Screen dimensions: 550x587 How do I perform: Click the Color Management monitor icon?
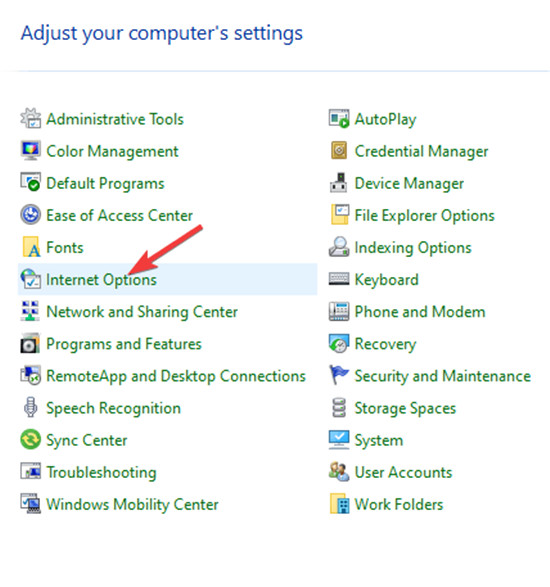coord(31,151)
